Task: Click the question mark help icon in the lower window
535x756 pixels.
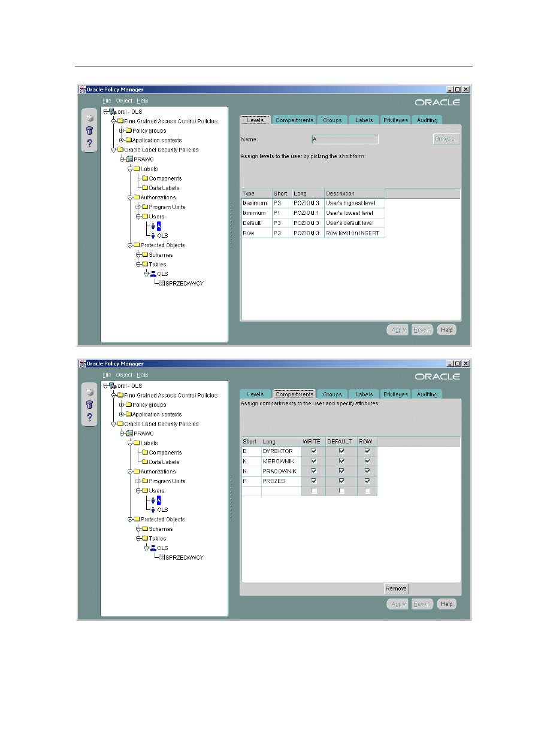Action: pyautogui.click(x=90, y=417)
